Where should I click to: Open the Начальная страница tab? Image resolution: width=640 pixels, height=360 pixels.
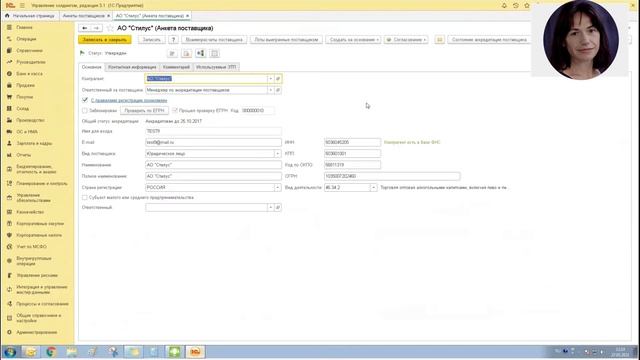tap(30, 16)
